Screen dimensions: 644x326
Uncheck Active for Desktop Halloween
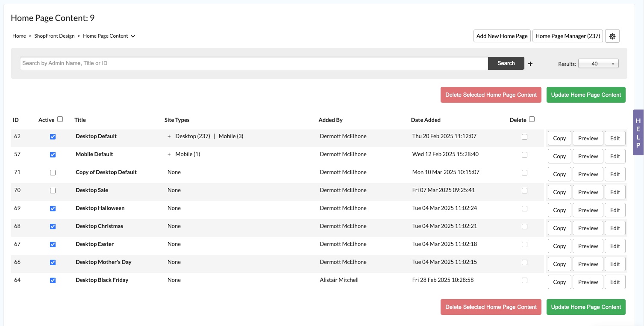point(53,209)
